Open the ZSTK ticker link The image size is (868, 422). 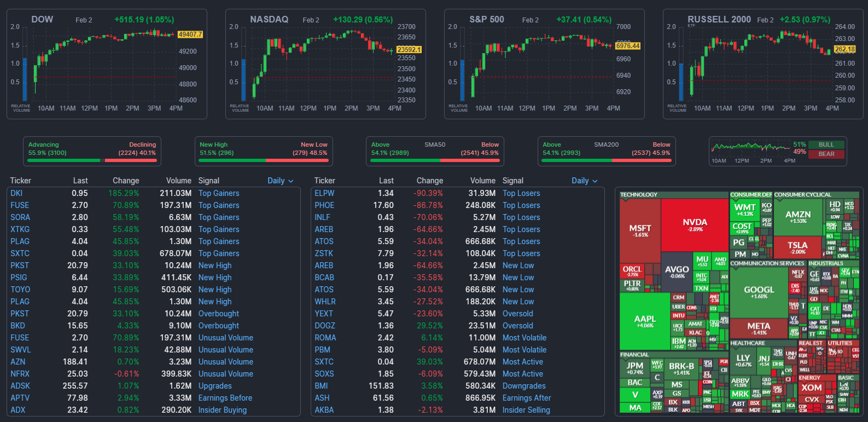point(324,253)
